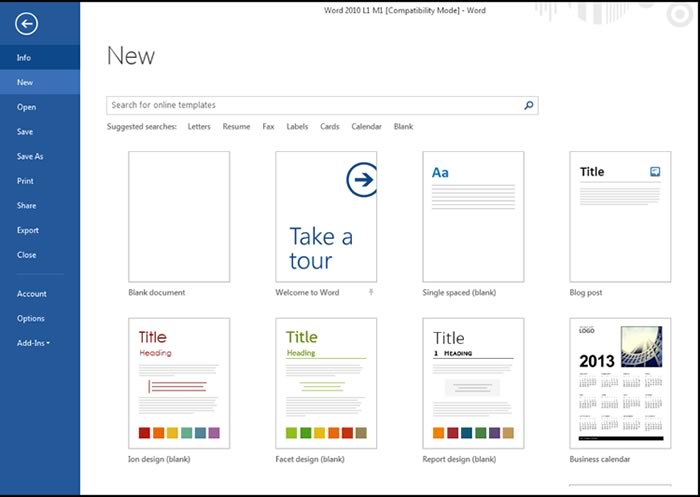Search suggested Resume templates
Screen dimensions: 700x497
[x=236, y=127]
